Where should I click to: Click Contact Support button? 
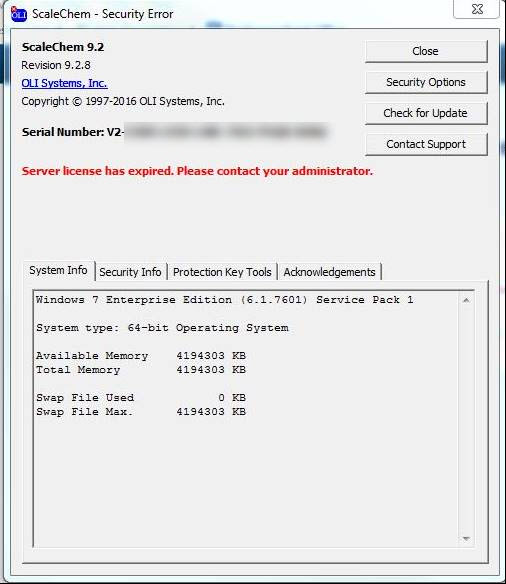click(426, 144)
